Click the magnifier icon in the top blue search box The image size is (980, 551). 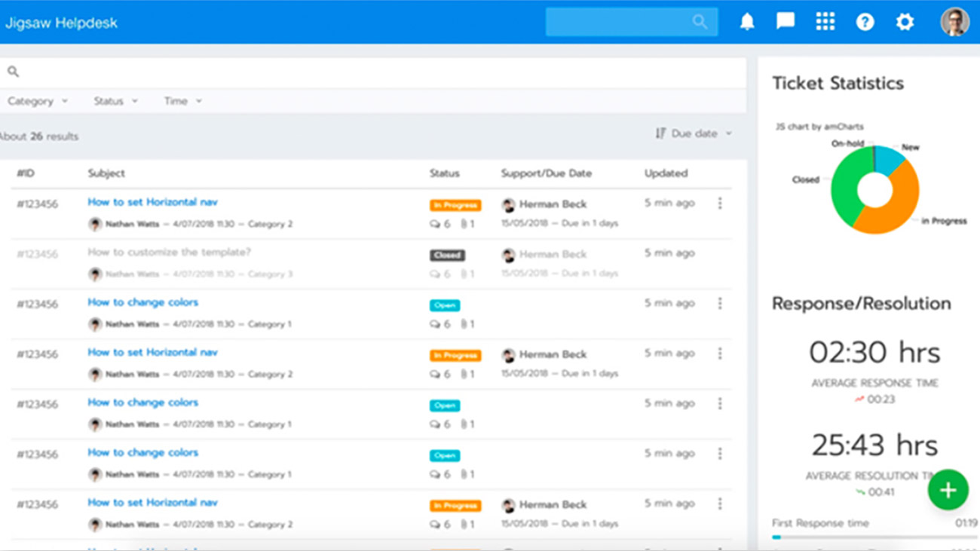700,22
